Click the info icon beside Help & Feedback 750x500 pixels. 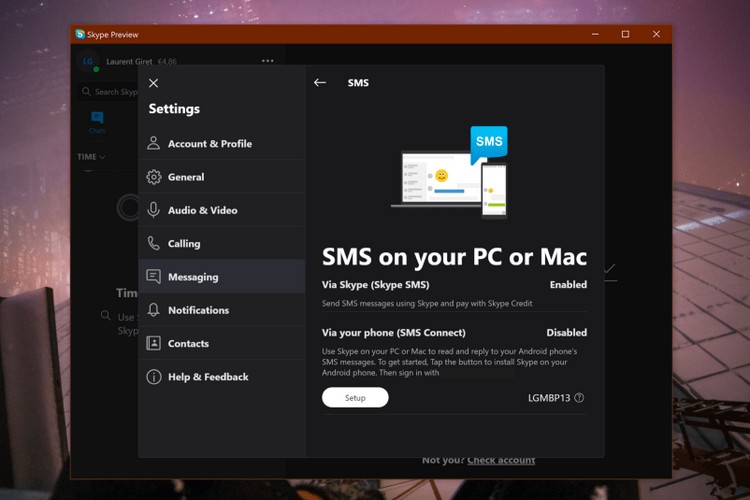(x=154, y=377)
